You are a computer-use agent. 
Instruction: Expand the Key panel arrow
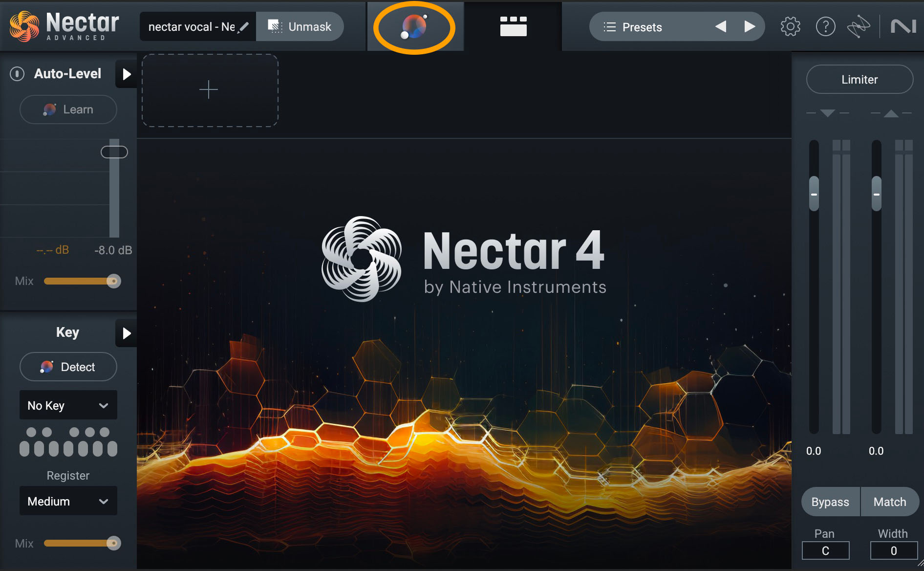(126, 333)
